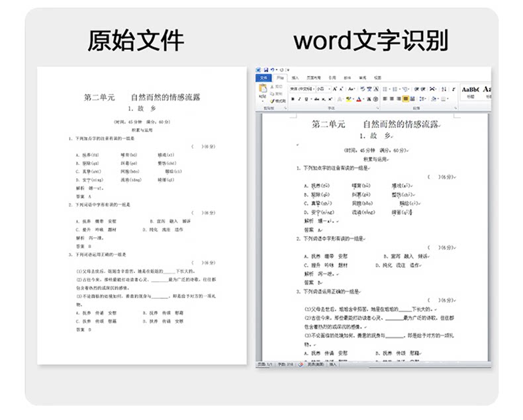This screenshot has height=420, width=523.
Task: Click the grow font size icon
Action: [334, 89]
